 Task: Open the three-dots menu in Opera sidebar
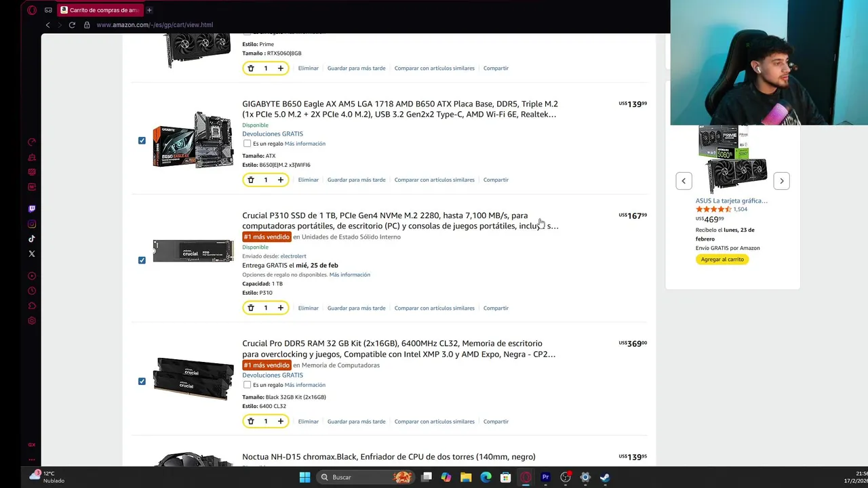[32, 460]
